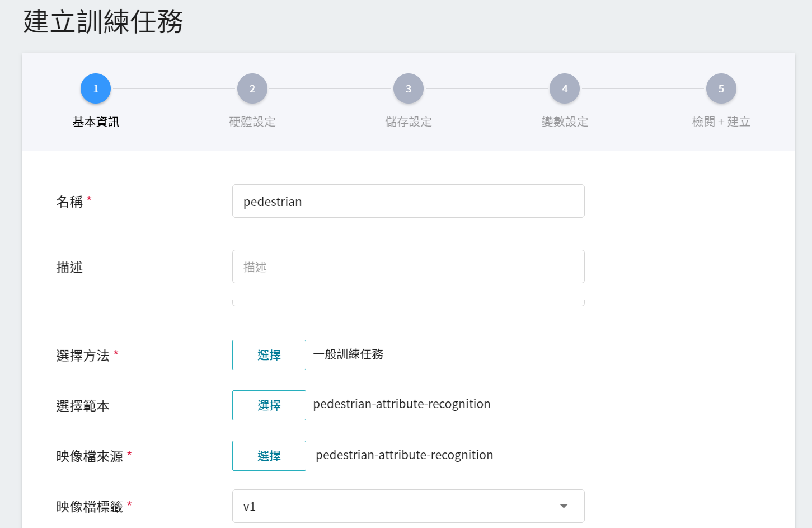Go to step 2 circle 硬體設定

tap(252, 88)
